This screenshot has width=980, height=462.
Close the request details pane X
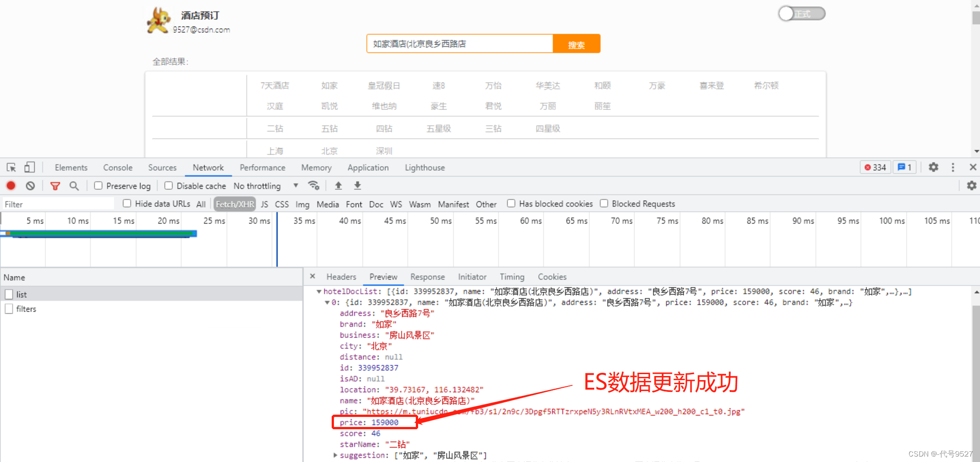point(313,276)
